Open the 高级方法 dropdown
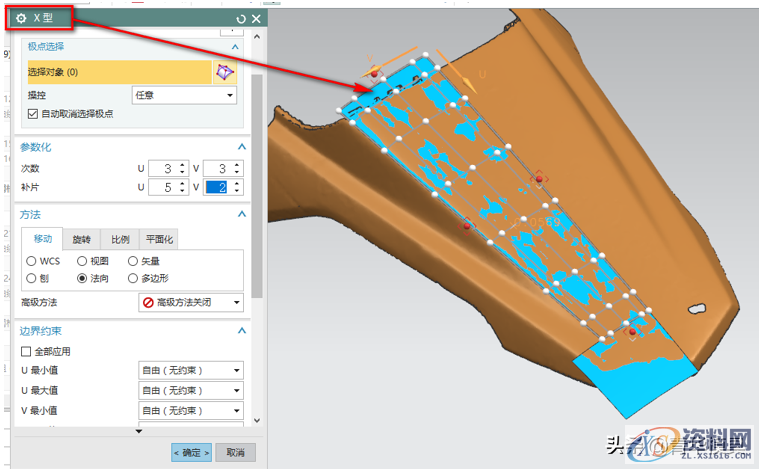759x469 pixels. pos(190,302)
